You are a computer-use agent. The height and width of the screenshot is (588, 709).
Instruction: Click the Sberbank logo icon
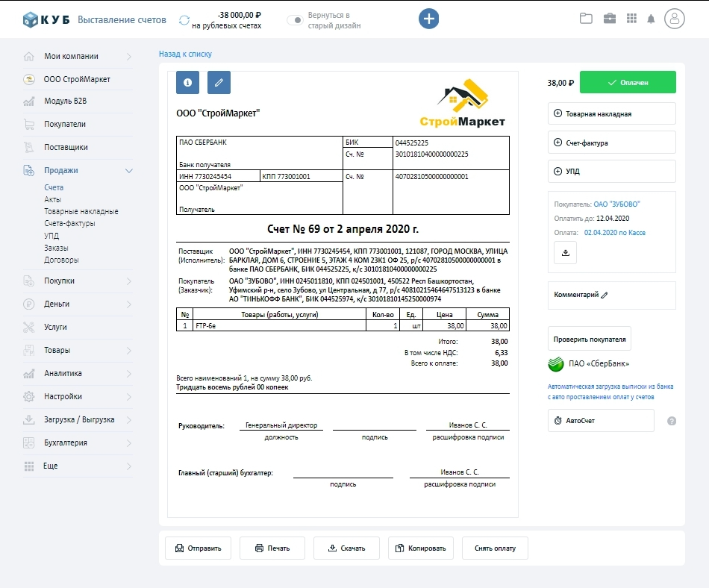pos(556,364)
